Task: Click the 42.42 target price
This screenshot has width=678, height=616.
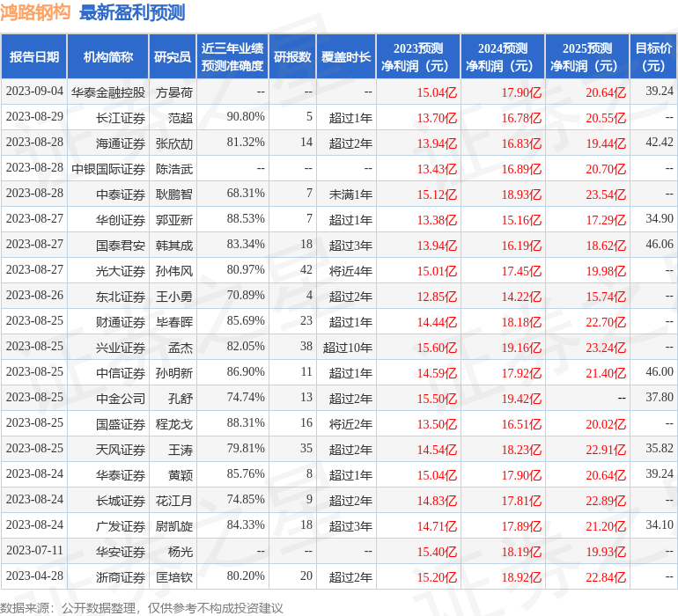Action: (660, 142)
